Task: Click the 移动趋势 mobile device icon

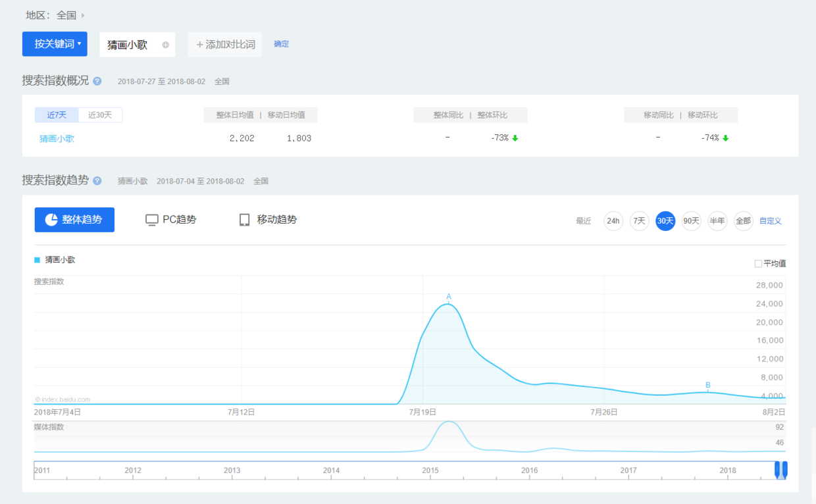Action: (244, 220)
